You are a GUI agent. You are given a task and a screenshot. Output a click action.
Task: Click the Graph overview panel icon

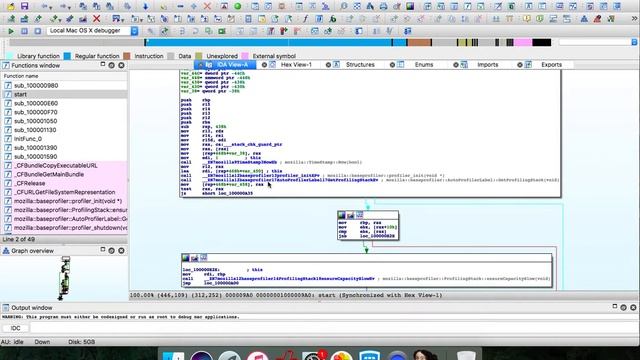click(x=6, y=251)
